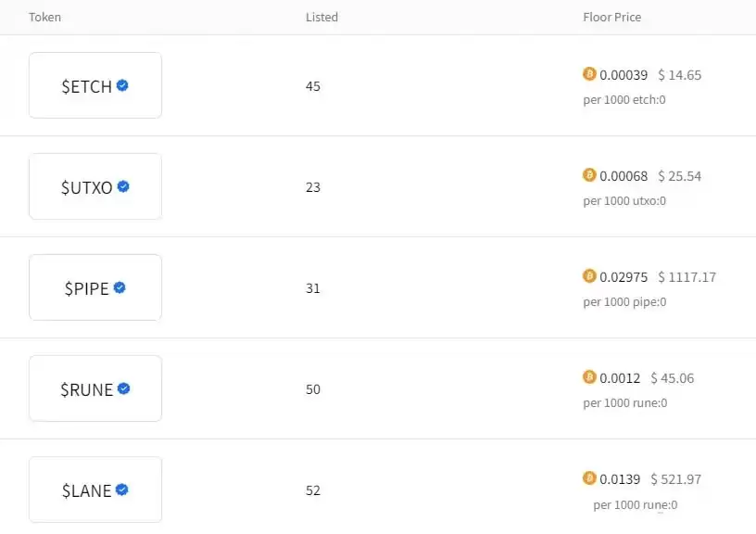Click the verified badge beside $PIPE

pyautogui.click(x=120, y=287)
